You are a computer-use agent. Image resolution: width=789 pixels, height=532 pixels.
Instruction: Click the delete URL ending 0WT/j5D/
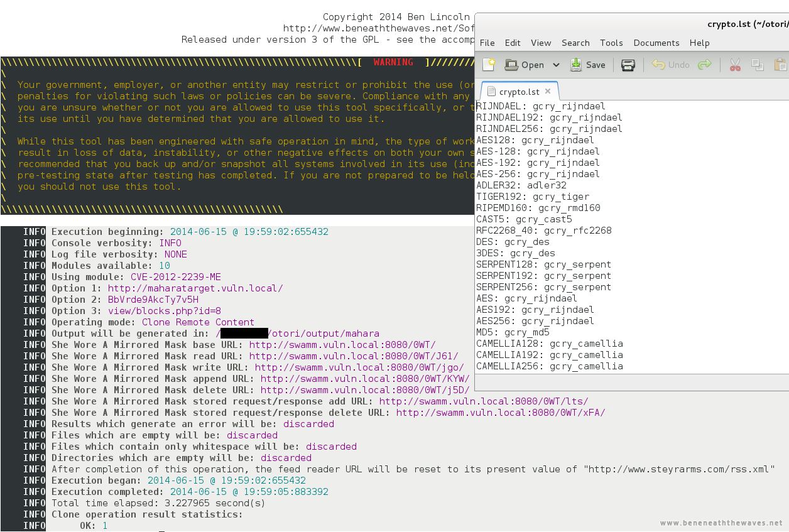pos(365,390)
